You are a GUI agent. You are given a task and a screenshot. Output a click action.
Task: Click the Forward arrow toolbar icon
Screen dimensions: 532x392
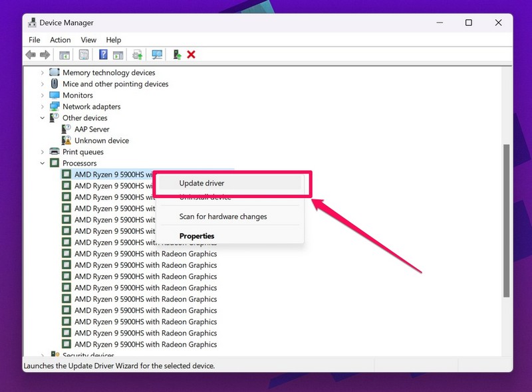(x=45, y=54)
